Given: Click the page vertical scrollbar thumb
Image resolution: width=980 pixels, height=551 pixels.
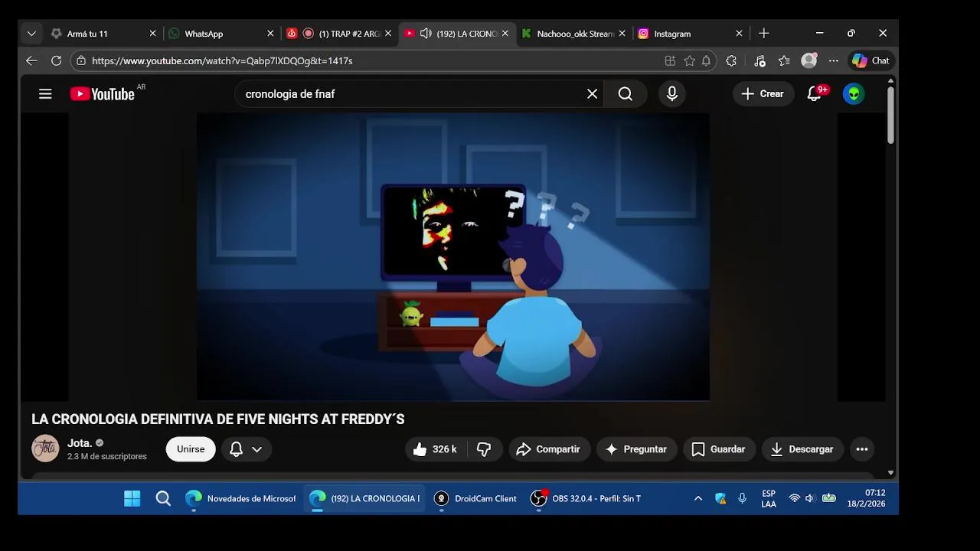Looking at the screenshot, I should tap(890, 115).
